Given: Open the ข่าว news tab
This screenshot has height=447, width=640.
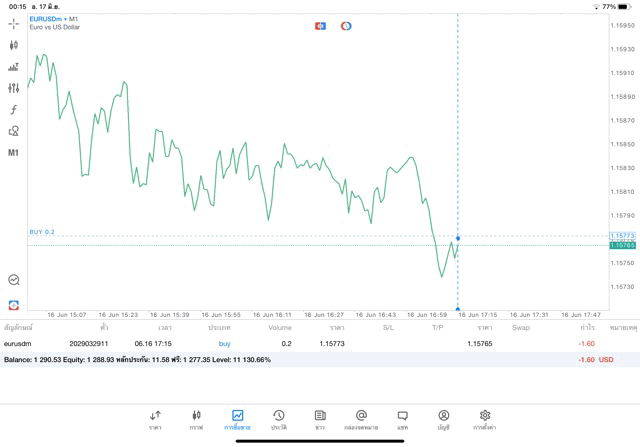Looking at the screenshot, I should 320,419.
